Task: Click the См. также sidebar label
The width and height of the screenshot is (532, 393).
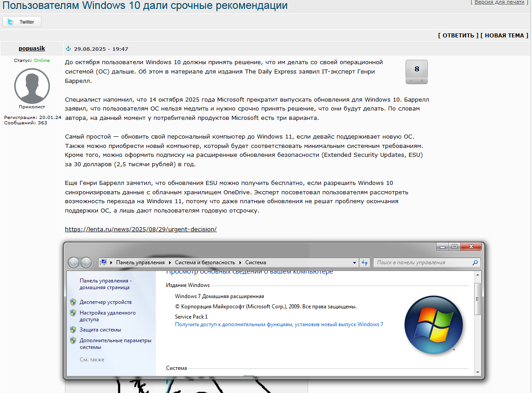Action: [x=92, y=360]
